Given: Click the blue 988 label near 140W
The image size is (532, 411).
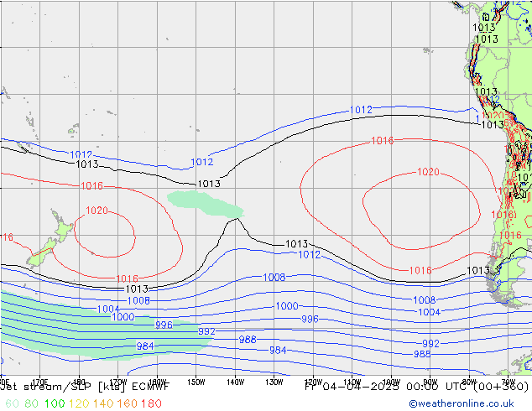Looking at the screenshot, I should click(x=248, y=340).
